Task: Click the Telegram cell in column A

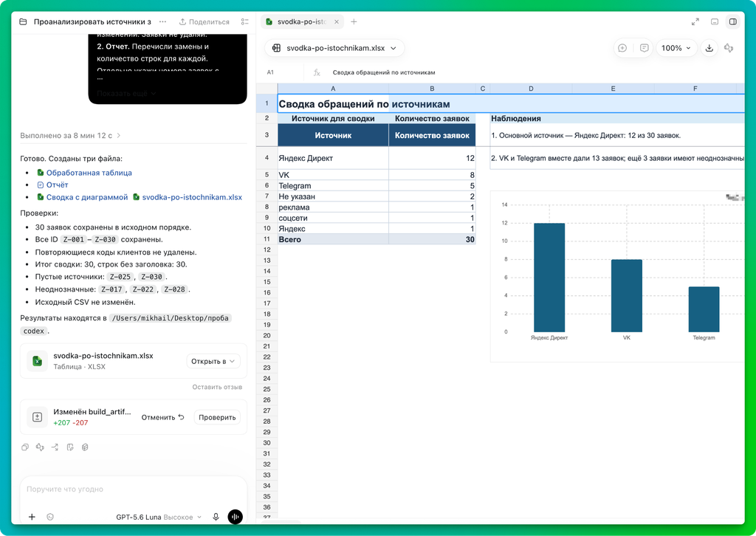Action: pos(333,185)
